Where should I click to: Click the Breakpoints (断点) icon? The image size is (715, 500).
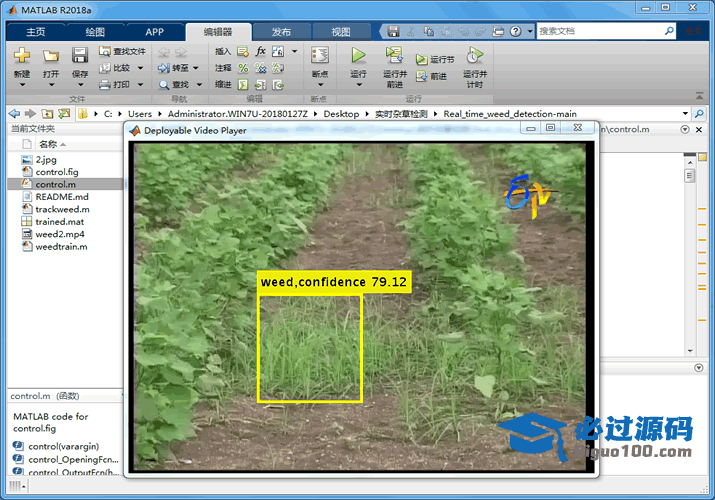(319, 56)
